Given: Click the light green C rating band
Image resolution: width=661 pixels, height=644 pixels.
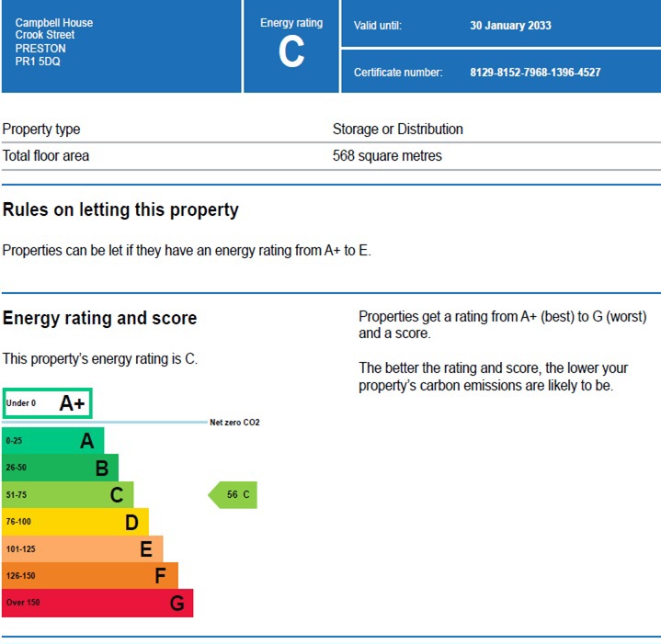Looking at the screenshot, I should click(67, 495).
